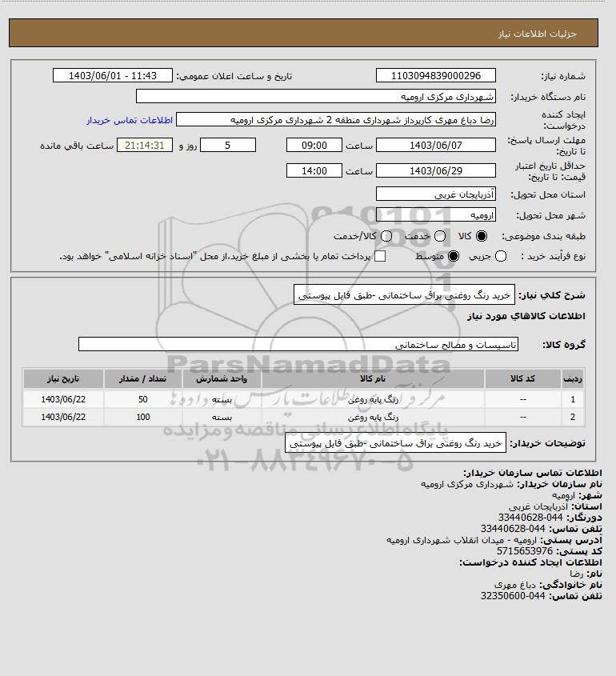Tick the Islamic treasury bonds payment checkbox
Image resolution: width=616 pixels, height=676 pixels.
(380, 257)
